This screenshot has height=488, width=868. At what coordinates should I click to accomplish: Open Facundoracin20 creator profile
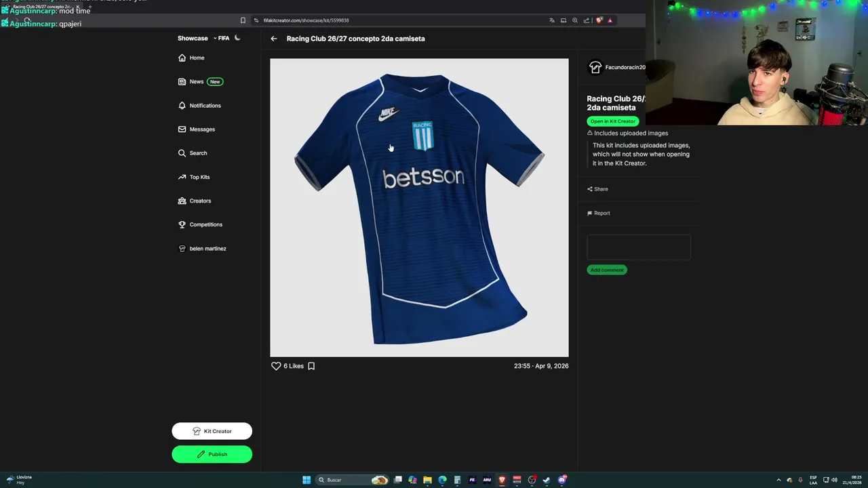click(616, 67)
